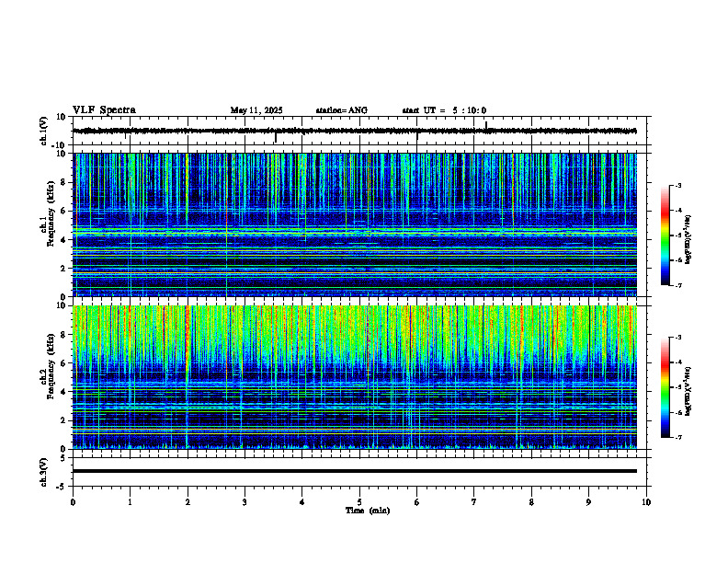Click the "6" kHz tick on the ch.1 spectrogram axis
The image size is (728, 563).
[64, 211]
